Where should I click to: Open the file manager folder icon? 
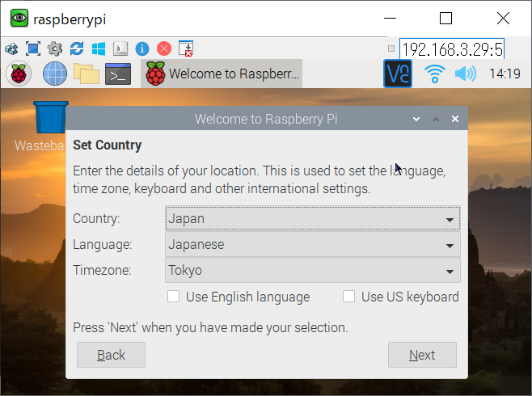tap(87, 74)
